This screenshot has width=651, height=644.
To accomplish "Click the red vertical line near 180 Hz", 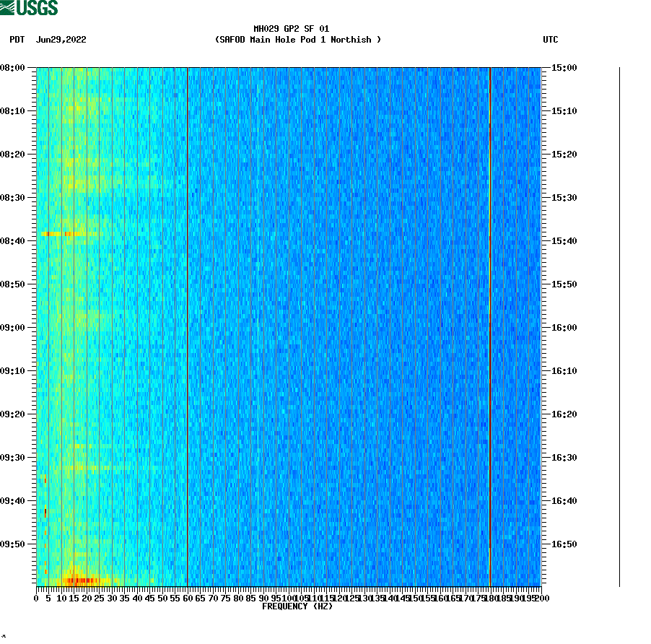I will (x=491, y=325).
